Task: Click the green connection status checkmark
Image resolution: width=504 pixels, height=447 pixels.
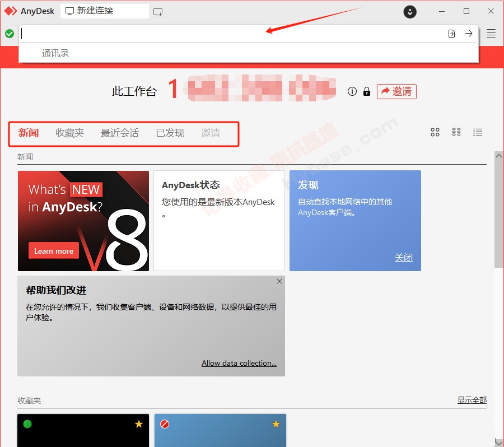Action: 10,34
